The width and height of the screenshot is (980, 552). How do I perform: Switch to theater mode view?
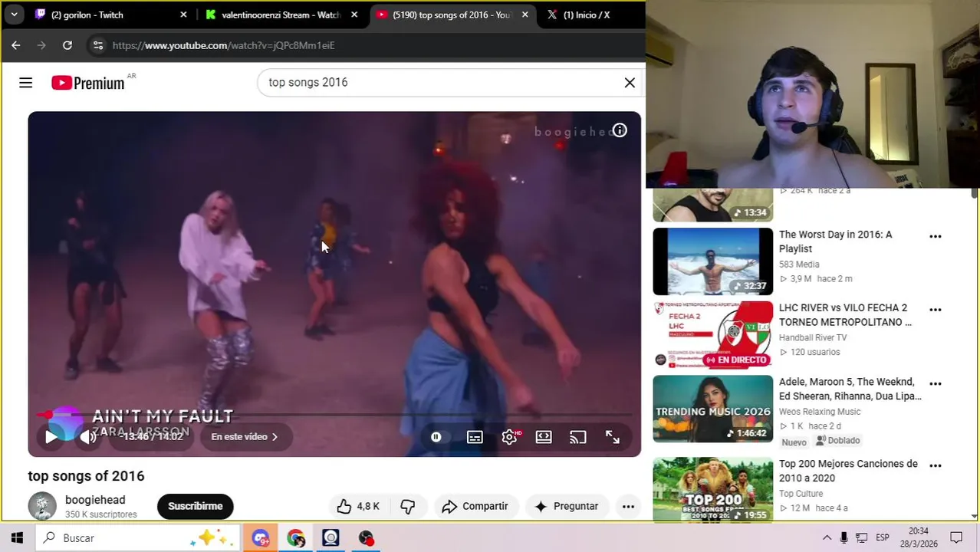(x=544, y=437)
